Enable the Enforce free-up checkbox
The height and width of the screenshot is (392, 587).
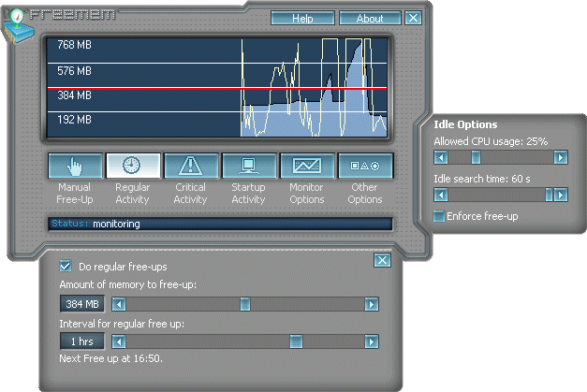(439, 216)
